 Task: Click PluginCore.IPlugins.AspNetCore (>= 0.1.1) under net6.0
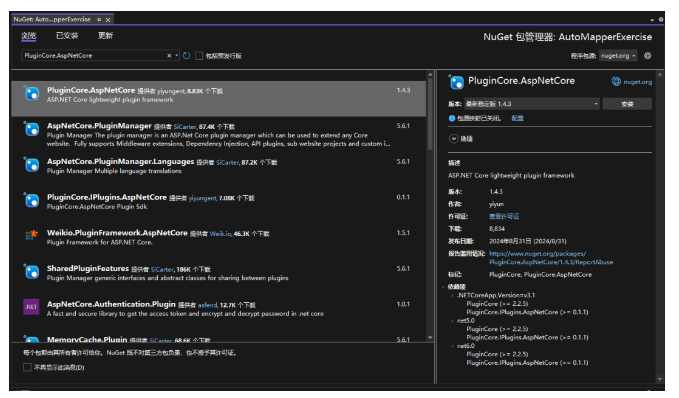click(527, 363)
